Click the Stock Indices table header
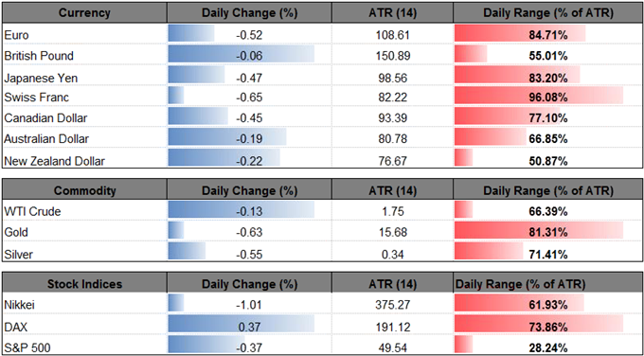 click(x=84, y=284)
